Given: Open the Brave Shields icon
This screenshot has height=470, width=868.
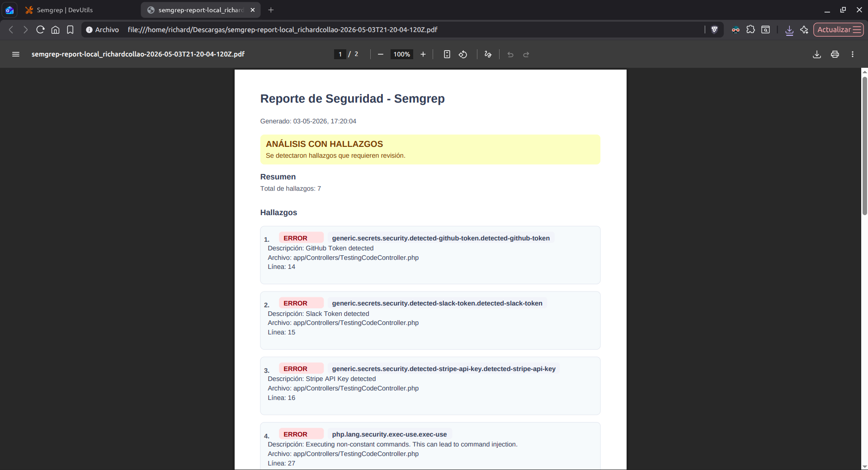Looking at the screenshot, I should coord(714,29).
